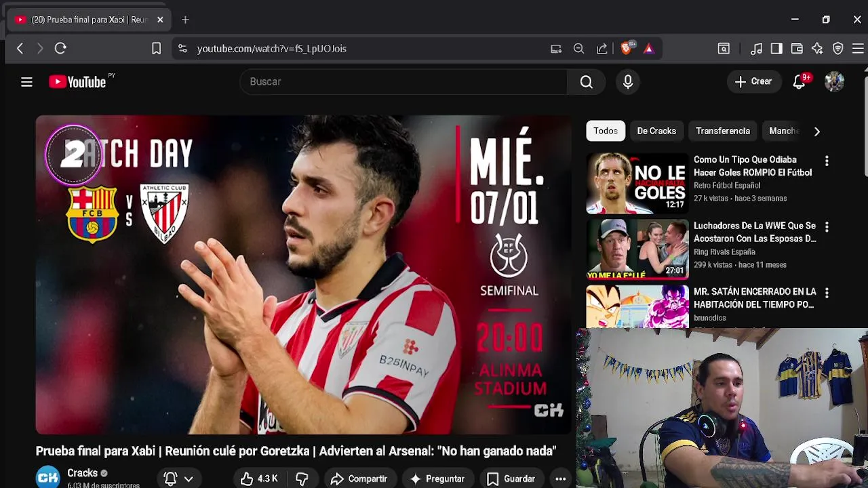868x488 pixels.
Task: Open Leo AI sparkle icon
Action: coord(817,49)
